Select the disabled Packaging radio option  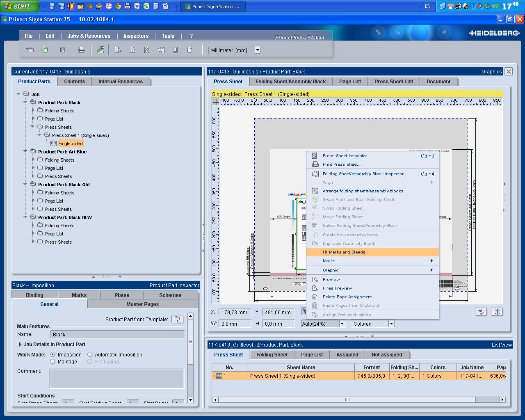[x=90, y=361]
